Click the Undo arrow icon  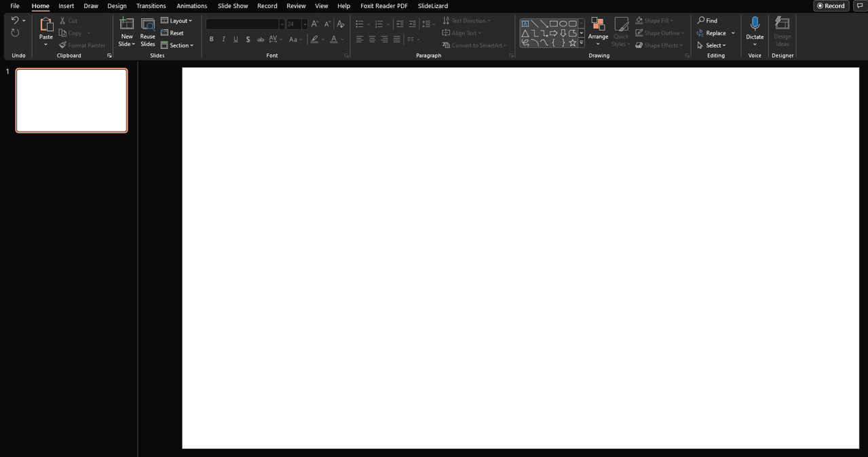pos(15,20)
